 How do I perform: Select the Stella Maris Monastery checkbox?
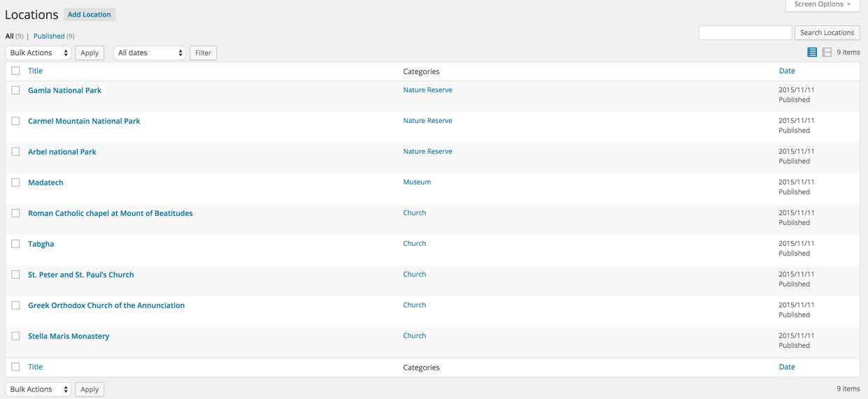pos(15,336)
